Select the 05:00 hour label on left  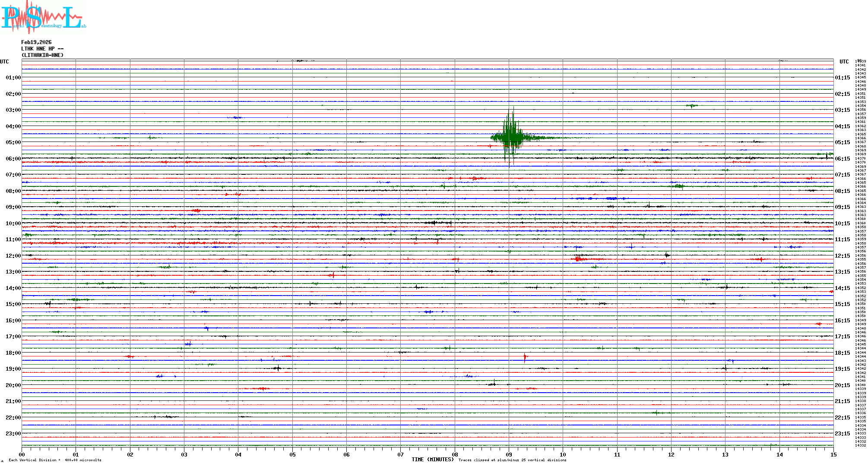coord(13,142)
